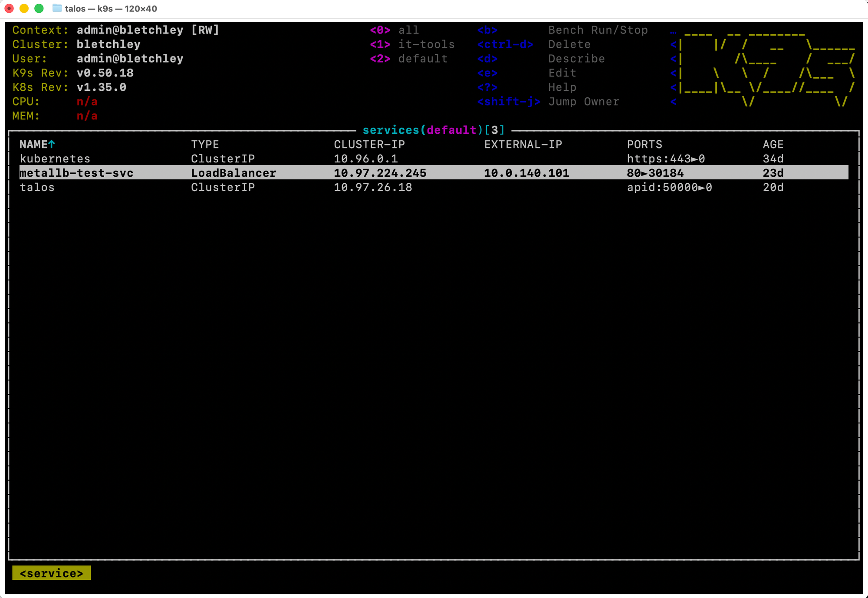Click external IP 10.0.140.101
This screenshot has width=868, height=598.
(x=526, y=173)
